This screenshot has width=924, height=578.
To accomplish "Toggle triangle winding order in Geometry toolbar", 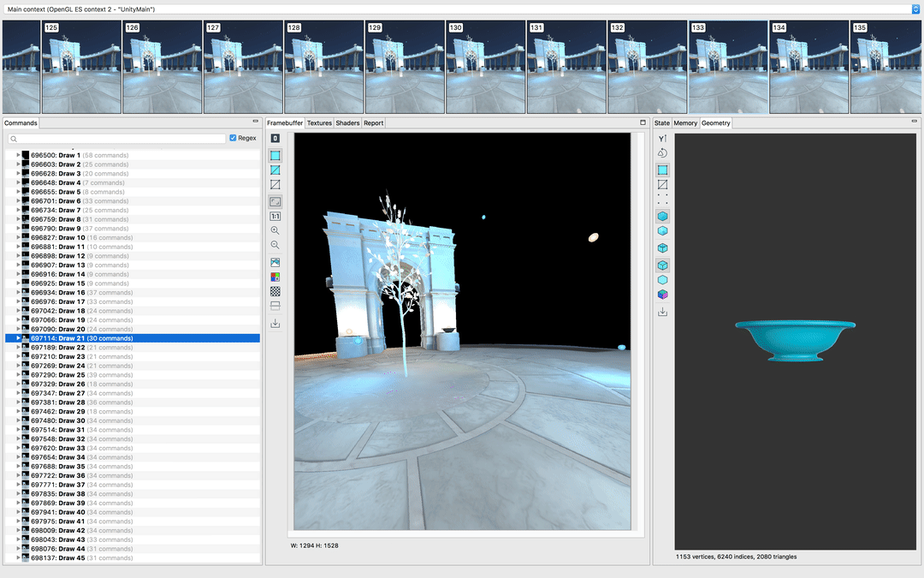I will tap(662, 152).
